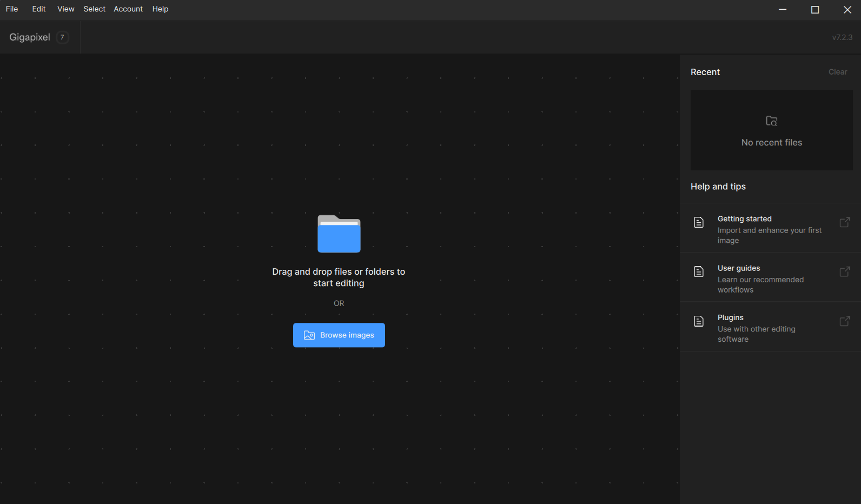Clear the Recent files list
The height and width of the screenshot is (504, 861).
pyautogui.click(x=837, y=72)
